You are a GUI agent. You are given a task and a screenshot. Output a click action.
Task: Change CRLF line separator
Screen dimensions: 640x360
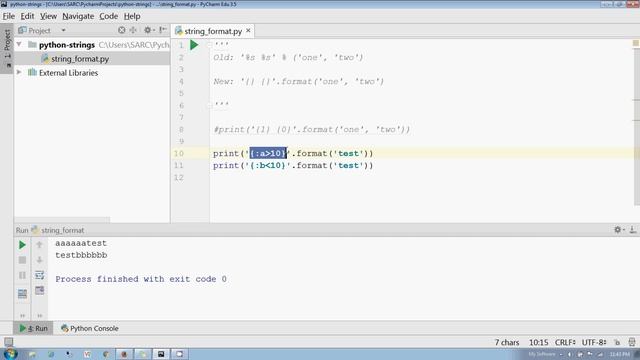pyautogui.click(x=565, y=342)
